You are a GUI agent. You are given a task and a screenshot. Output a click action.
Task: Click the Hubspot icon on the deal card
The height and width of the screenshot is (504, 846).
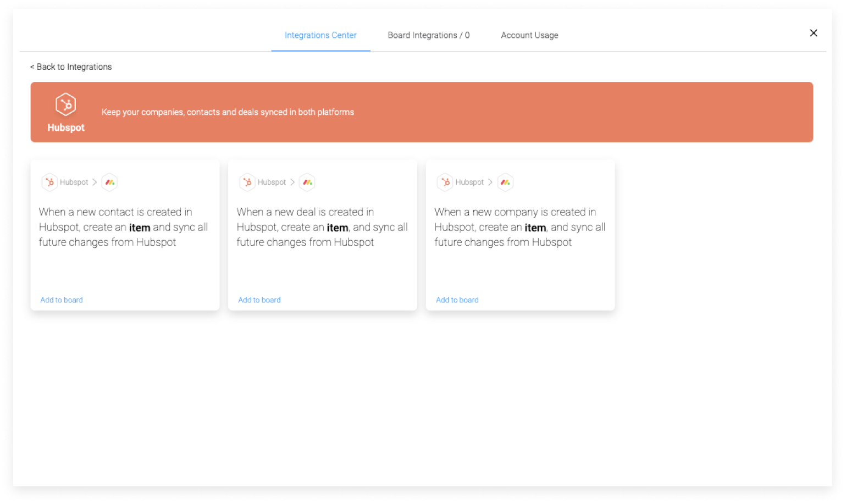point(247,182)
